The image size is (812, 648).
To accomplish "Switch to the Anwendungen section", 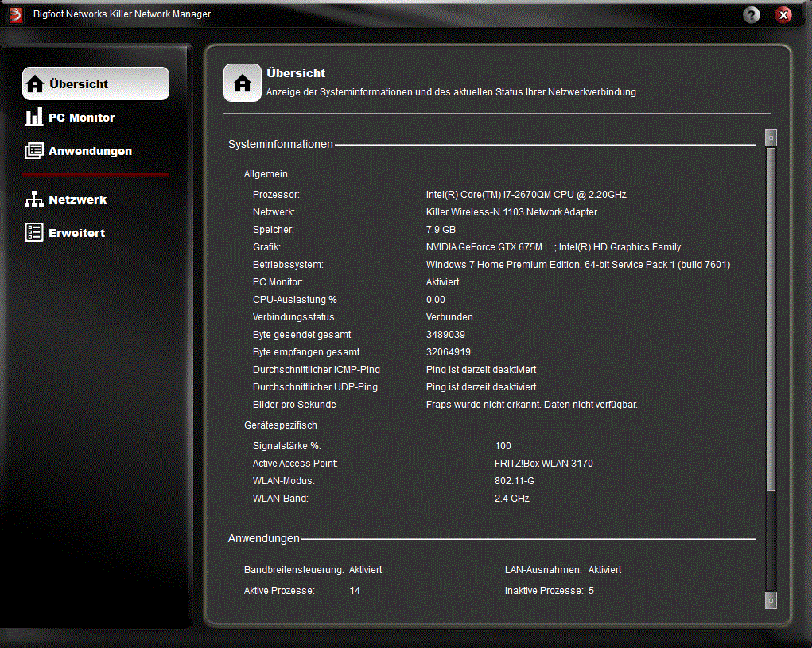I will point(90,151).
